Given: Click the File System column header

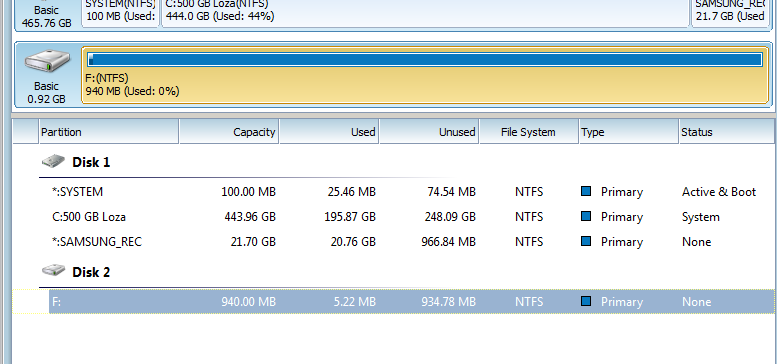Looking at the screenshot, I should [529, 132].
